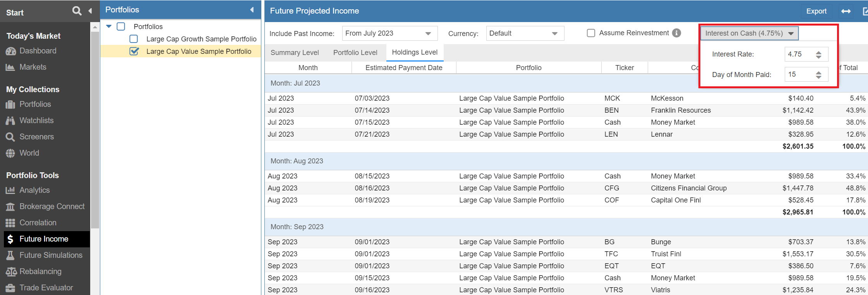Image resolution: width=868 pixels, height=295 pixels.
Task: Click the search magnifier icon beside Start
Action: (x=77, y=11)
